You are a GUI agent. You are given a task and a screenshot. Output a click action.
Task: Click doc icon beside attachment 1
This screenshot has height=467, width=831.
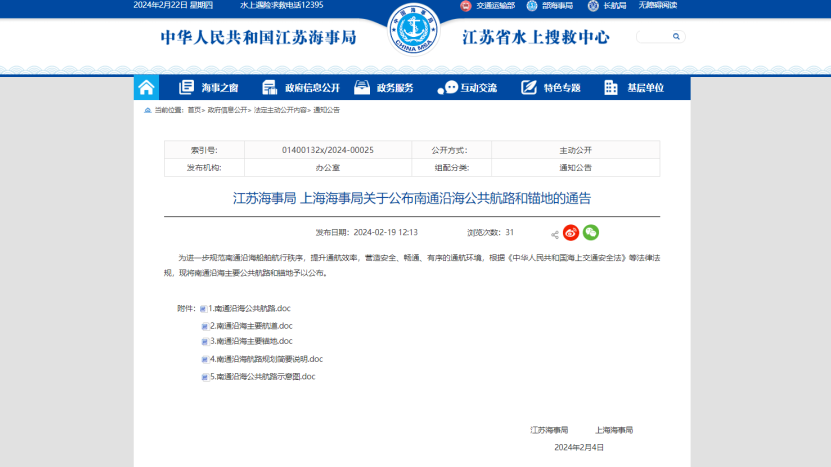tap(203, 309)
